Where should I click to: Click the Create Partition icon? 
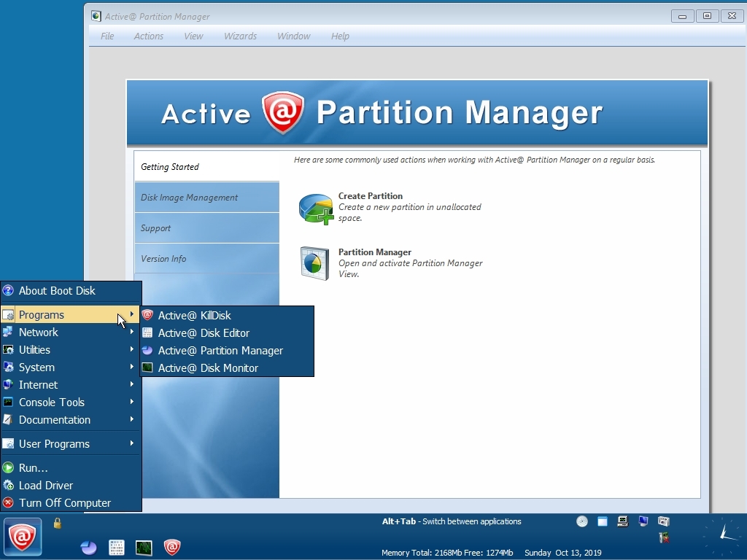pos(316,208)
